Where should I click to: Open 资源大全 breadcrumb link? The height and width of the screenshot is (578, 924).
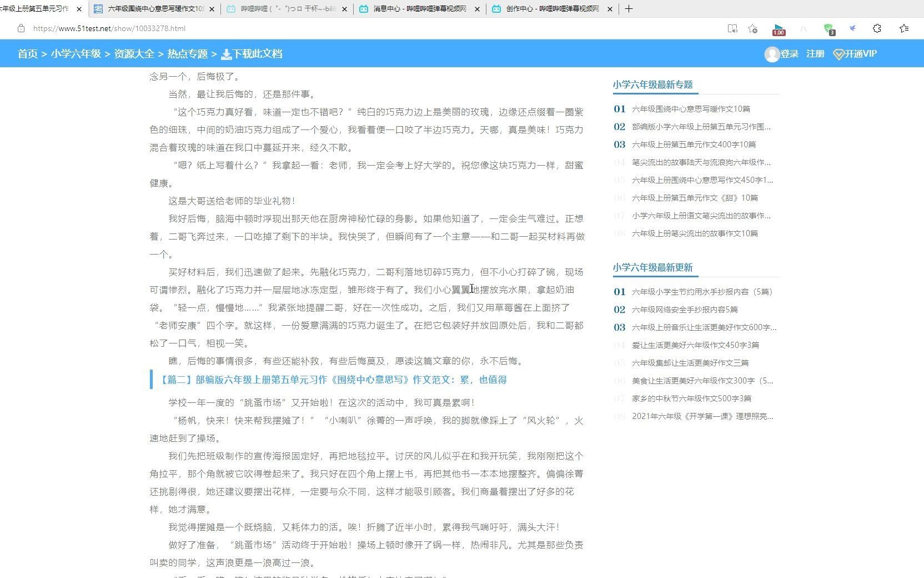(134, 54)
